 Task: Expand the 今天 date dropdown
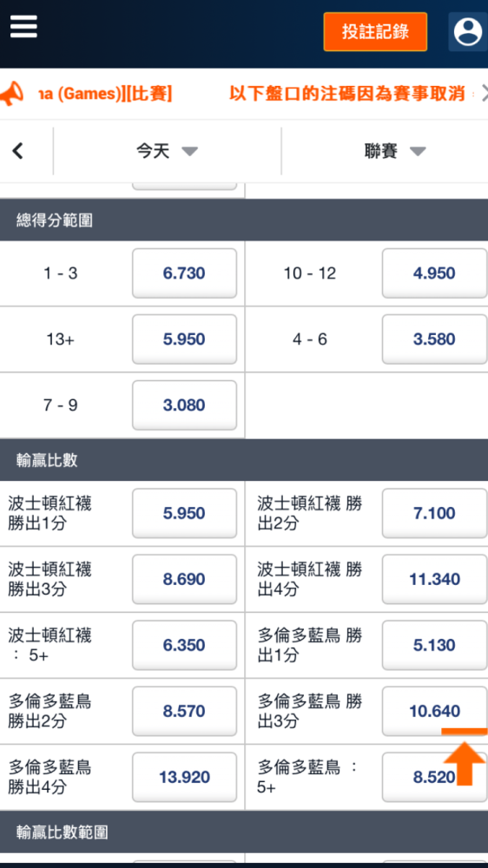[168, 151]
